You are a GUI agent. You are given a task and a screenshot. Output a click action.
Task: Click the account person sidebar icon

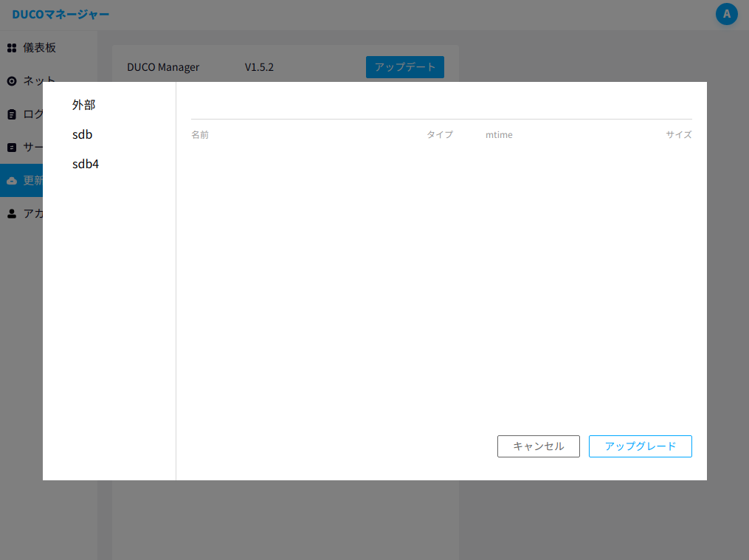click(x=12, y=213)
